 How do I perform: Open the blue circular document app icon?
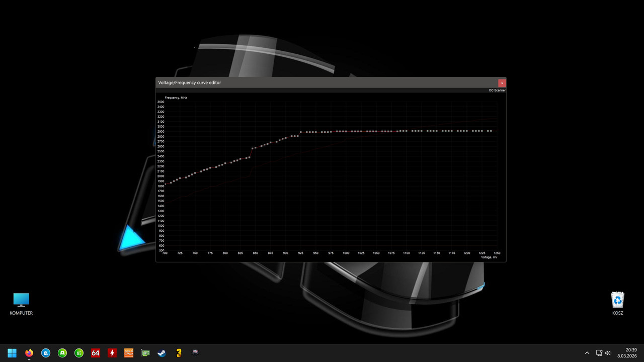coord(45,353)
